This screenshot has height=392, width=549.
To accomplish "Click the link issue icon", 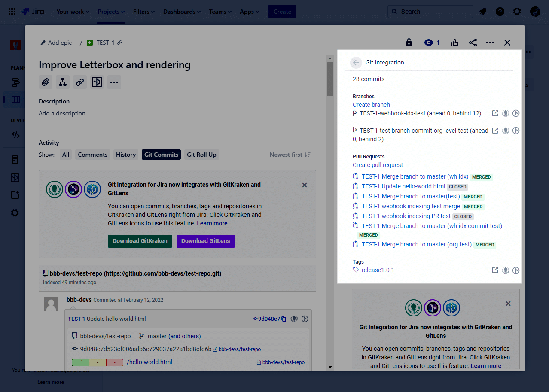I will pyautogui.click(x=80, y=82).
